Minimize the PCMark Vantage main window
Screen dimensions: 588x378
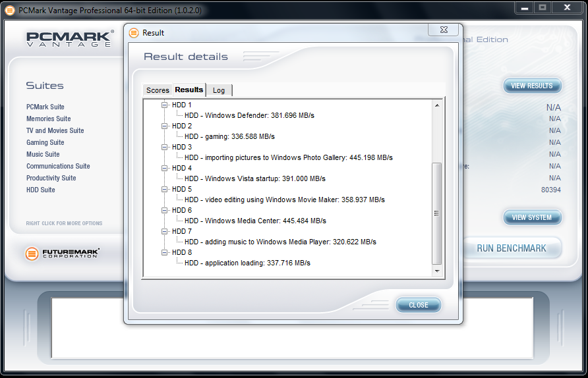(x=525, y=7)
